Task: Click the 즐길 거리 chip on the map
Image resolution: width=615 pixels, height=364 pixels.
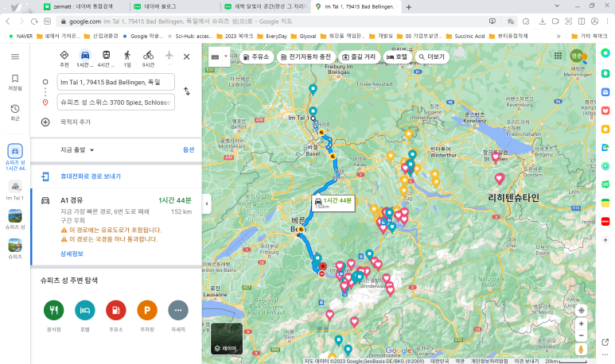Action: pos(359,56)
